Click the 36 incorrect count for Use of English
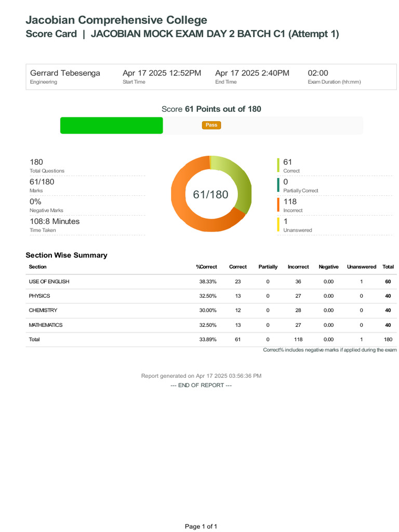The height and width of the screenshot is (532, 399). pos(298,282)
